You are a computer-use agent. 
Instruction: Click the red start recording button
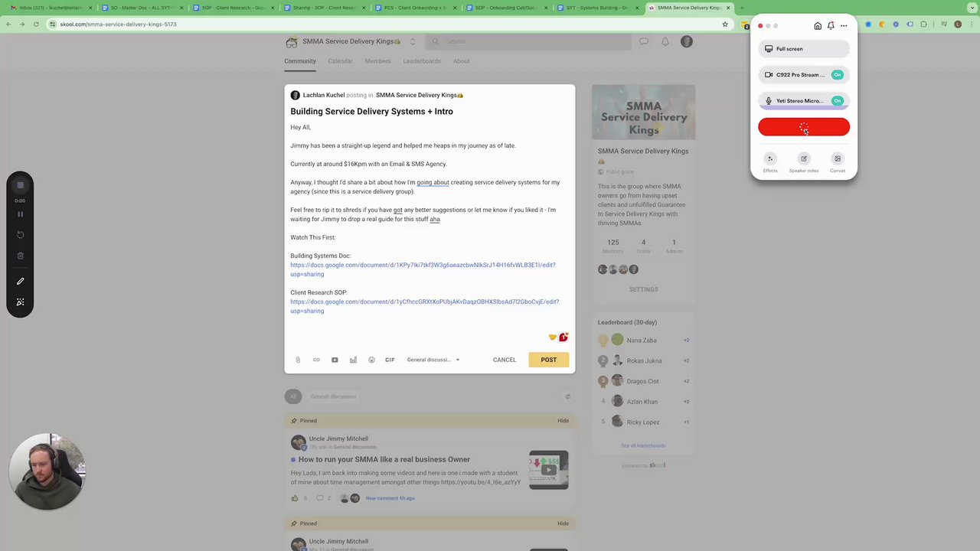(x=804, y=127)
